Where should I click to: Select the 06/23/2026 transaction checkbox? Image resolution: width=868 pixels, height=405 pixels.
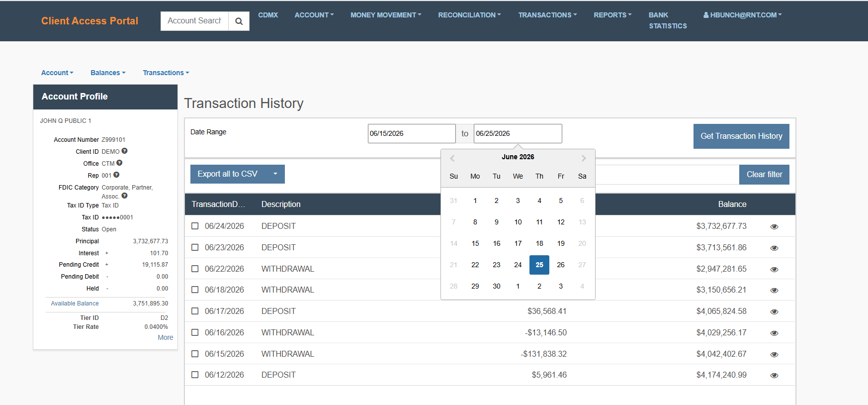click(x=195, y=247)
